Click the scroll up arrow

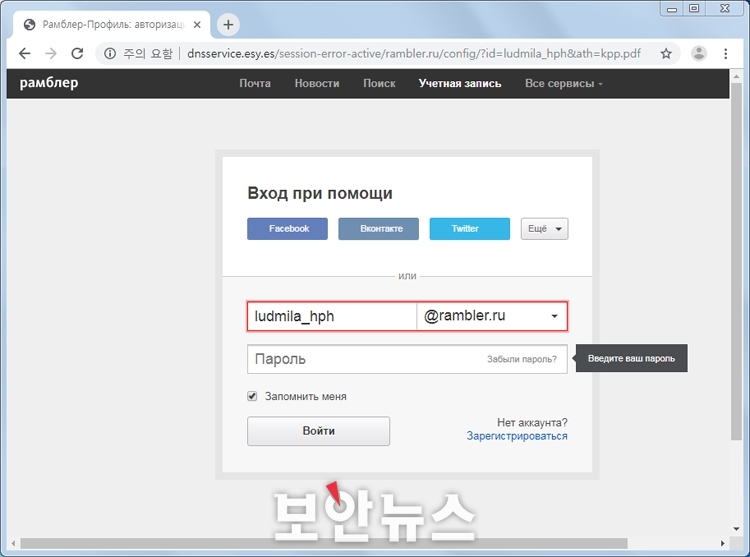pyautogui.click(x=736, y=76)
